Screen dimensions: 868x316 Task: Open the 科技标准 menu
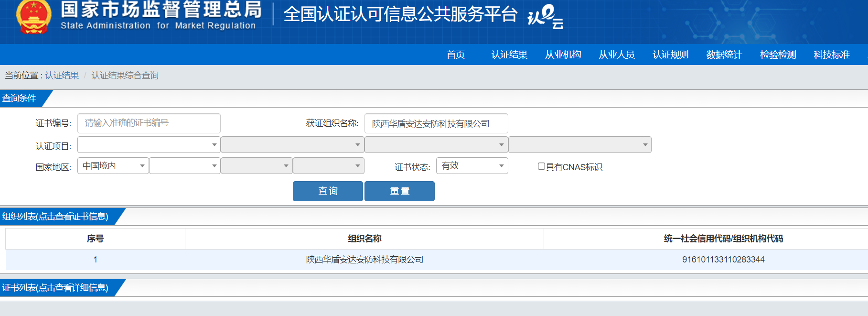(832, 54)
